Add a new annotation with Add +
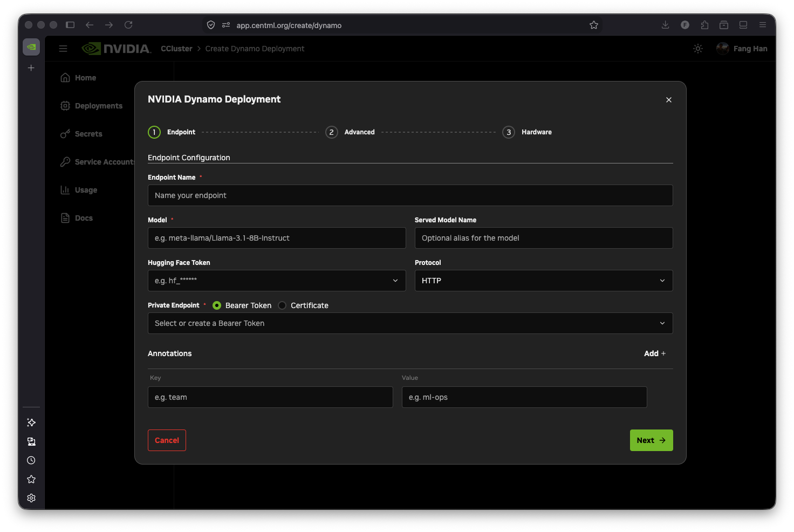The image size is (794, 532). click(x=655, y=353)
